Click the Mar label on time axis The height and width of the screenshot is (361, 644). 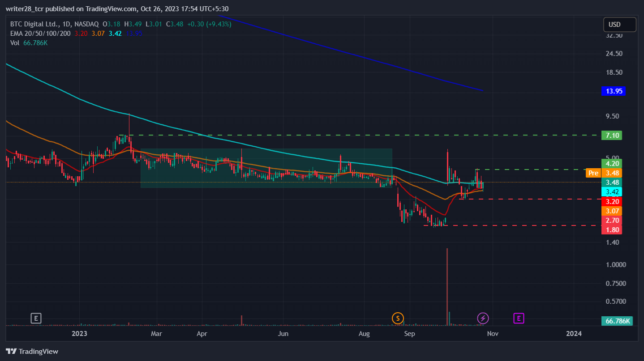(156, 334)
